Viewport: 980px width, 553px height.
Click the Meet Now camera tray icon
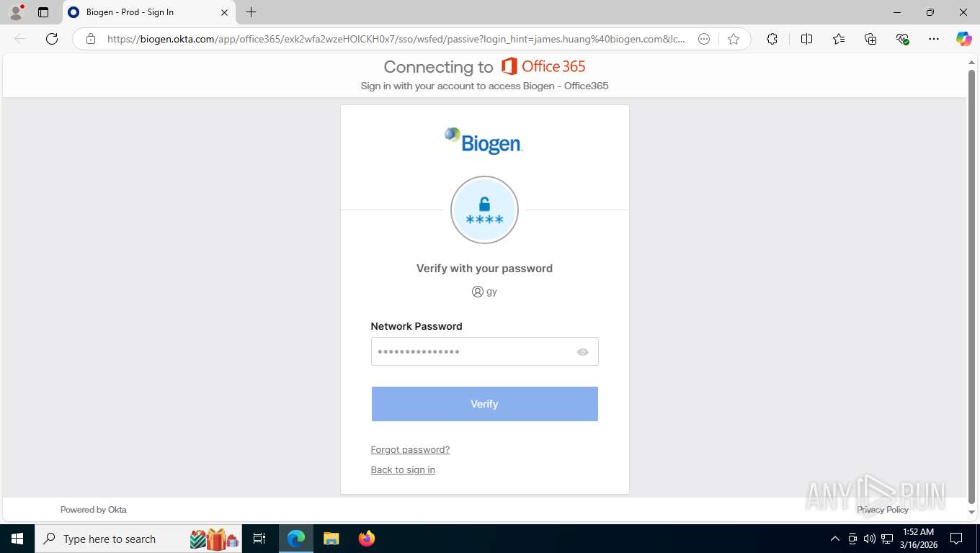[x=852, y=539]
